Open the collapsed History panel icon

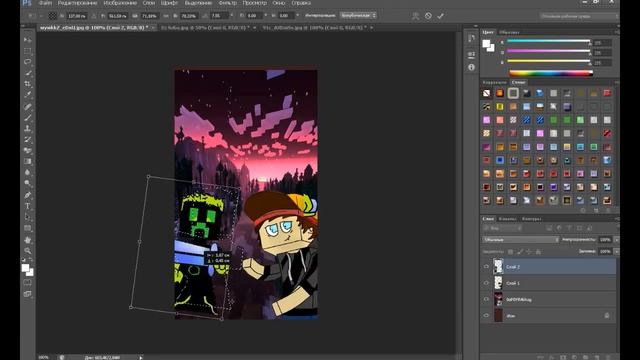pos(471,38)
